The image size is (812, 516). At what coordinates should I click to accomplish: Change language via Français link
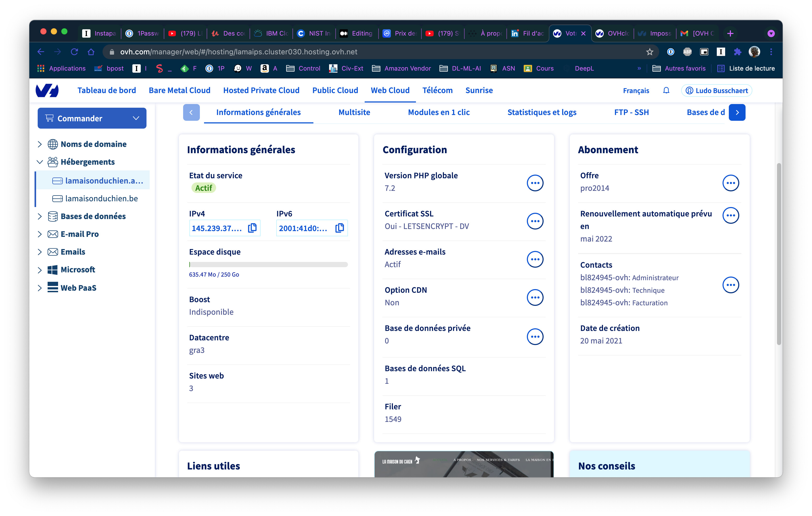(636, 91)
